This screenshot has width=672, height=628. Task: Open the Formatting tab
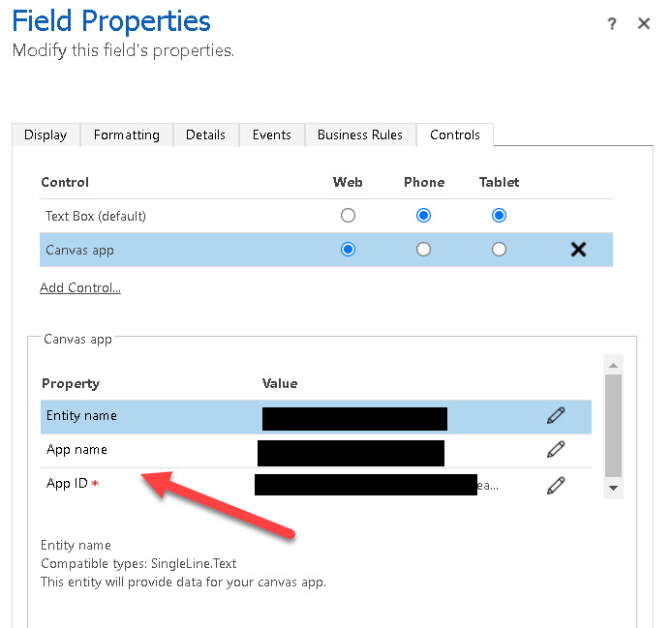[127, 135]
